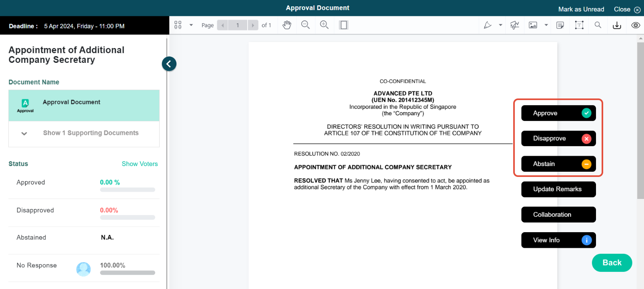Screen dimensions: 644x289
Task: Open the pen tool options dropdown
Action: 500,25
